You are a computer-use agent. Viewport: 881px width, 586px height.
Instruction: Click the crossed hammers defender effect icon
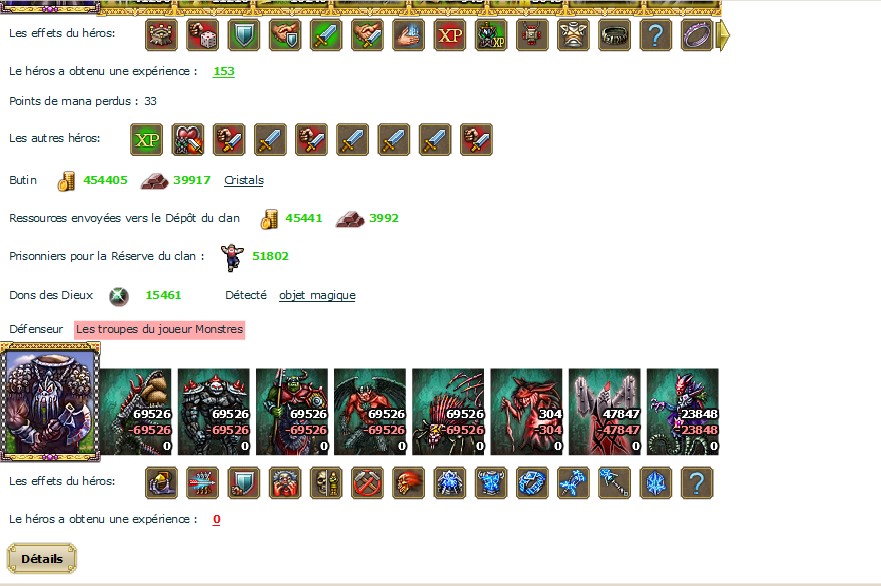click(x=367, y=483)
